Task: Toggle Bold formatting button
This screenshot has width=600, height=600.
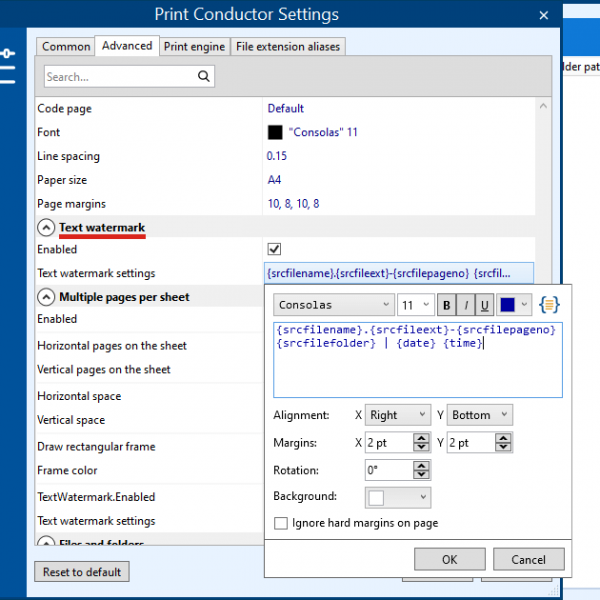Action: (446, 305)
